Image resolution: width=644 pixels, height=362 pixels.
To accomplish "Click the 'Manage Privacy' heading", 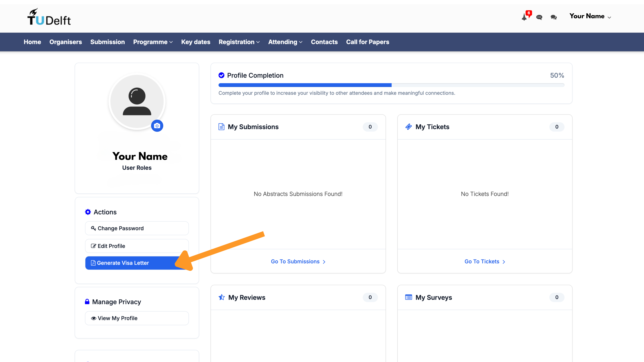I will click(x=116, y=302).
